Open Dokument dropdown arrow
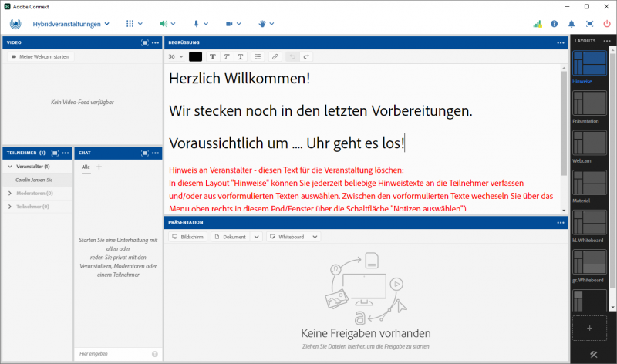Image resolution: width=617 pixels, height=364 pixels. [257, 237]
